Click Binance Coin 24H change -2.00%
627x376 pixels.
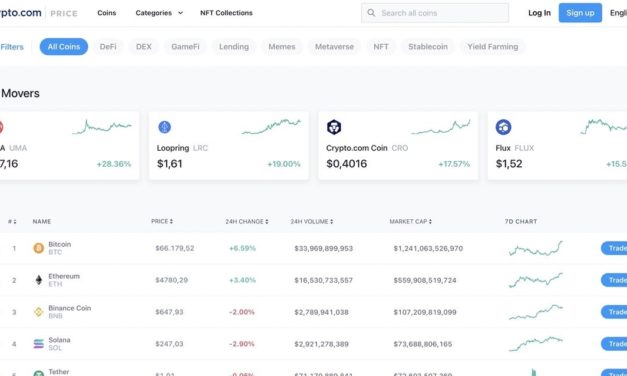tap(242, 312)
